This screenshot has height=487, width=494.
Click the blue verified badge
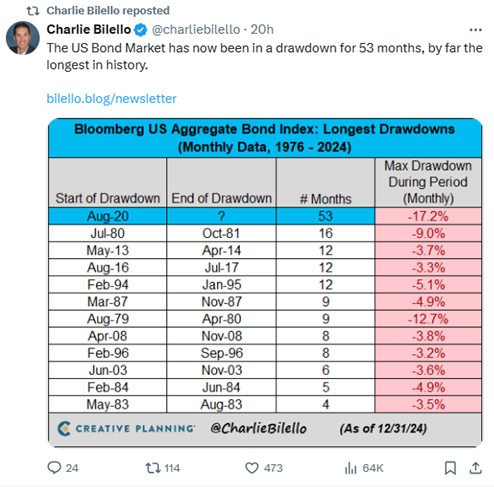[x=140, y=30]
